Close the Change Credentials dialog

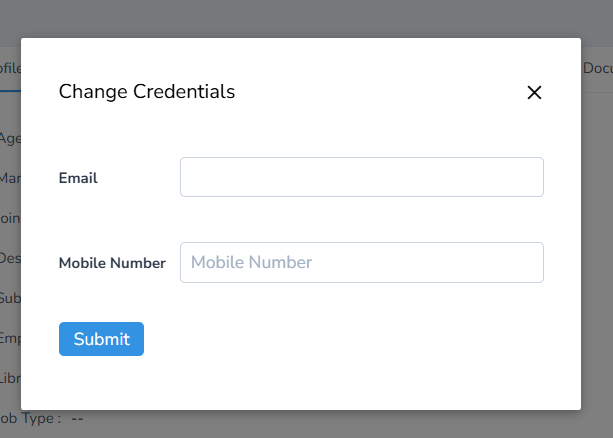click(534, 93)
